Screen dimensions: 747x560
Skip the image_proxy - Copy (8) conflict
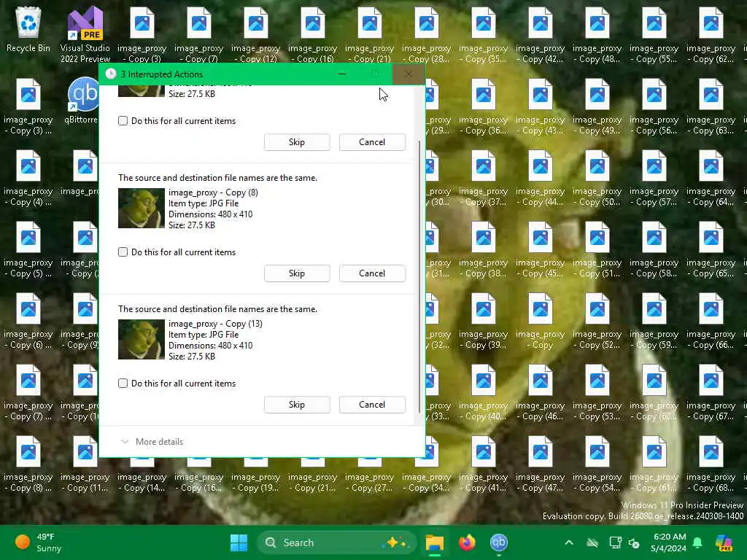coord(297,273)
